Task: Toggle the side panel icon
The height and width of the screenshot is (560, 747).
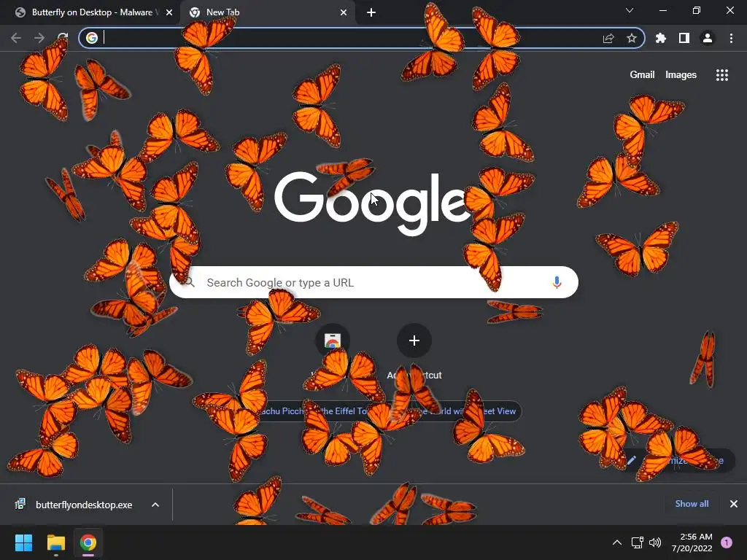Action: (684, 38)
